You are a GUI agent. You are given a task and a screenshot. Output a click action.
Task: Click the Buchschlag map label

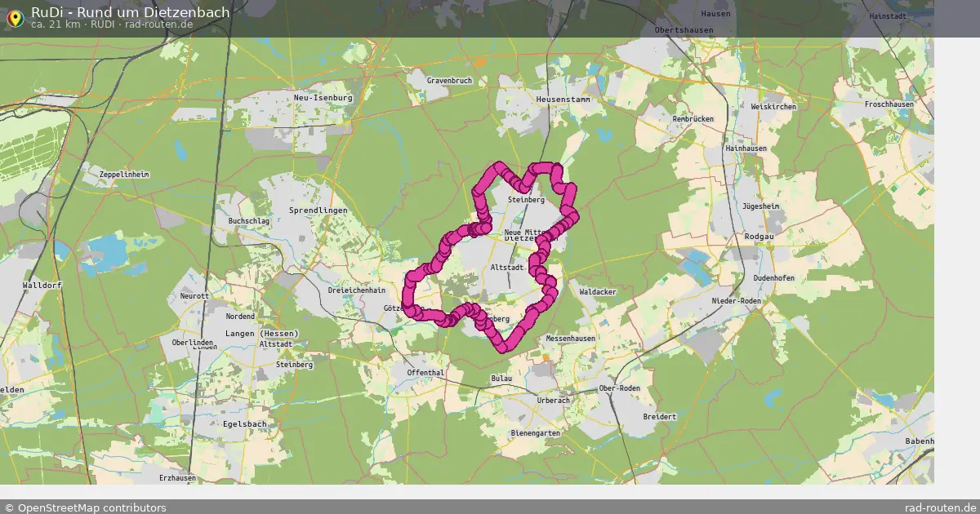(249, 221)
